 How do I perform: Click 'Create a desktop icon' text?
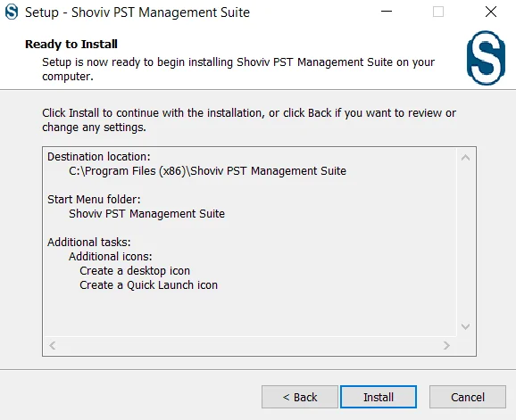coord(135,271)
